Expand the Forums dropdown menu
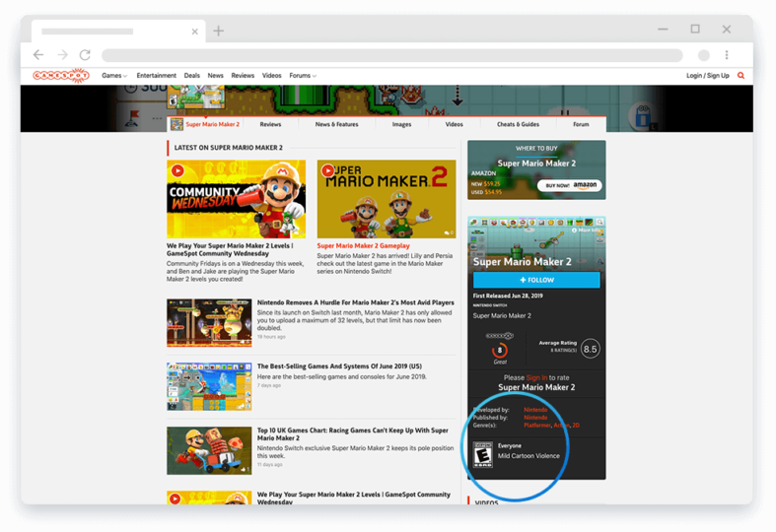The image size is (776, 532). click(303, 76)
